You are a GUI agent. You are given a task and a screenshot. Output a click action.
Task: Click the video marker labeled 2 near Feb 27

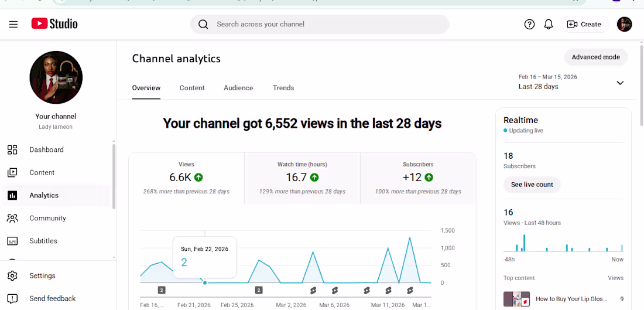pos(259,290)
